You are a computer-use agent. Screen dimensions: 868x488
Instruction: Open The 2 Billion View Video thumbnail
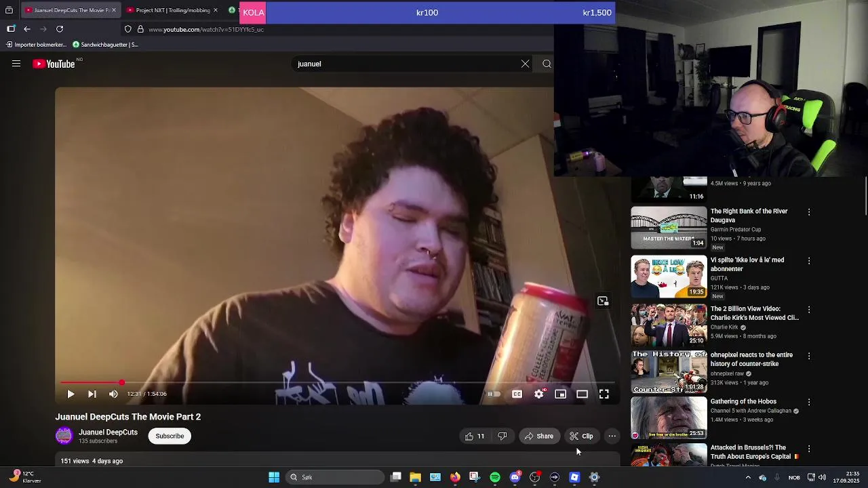[669, 325]
